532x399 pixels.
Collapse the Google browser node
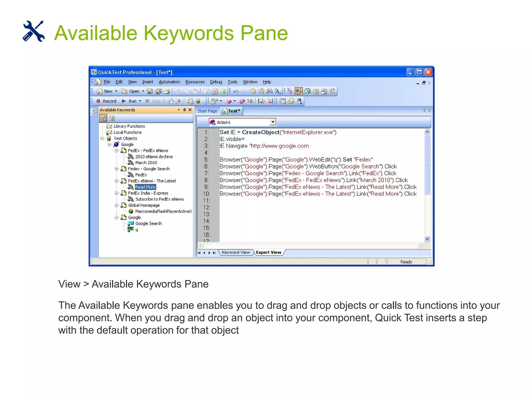pyautogui.click(x=109, y=144)
